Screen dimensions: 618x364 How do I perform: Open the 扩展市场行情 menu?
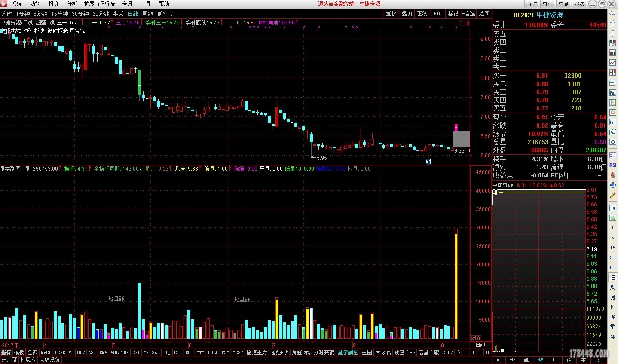tap(99, 3)
